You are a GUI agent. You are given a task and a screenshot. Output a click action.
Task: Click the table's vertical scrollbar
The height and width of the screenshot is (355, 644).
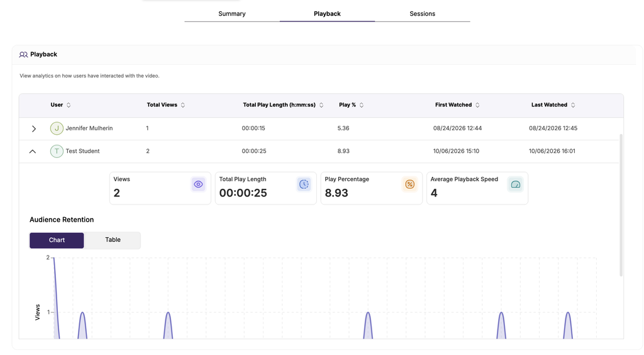[x=621, y=205]
